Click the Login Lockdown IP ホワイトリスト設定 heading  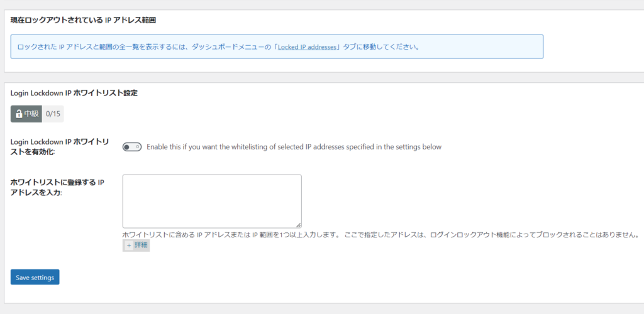point(74,93)
